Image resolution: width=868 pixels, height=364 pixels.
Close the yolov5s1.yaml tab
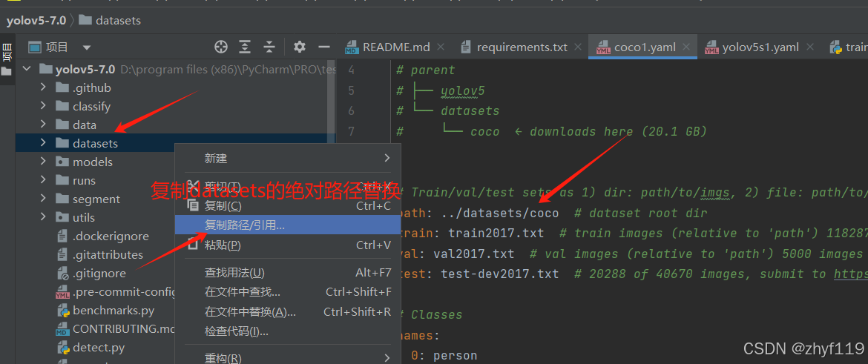(809, 47)
